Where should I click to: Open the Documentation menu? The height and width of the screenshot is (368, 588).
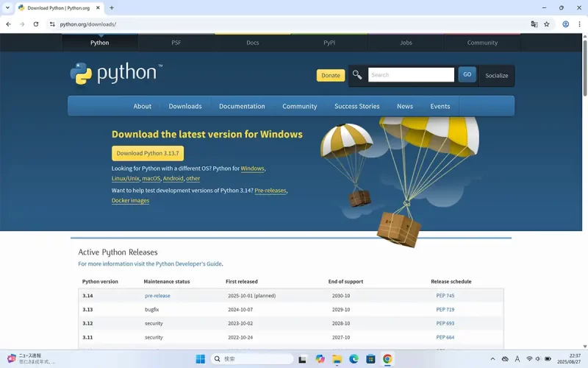[x=242, y=106]
